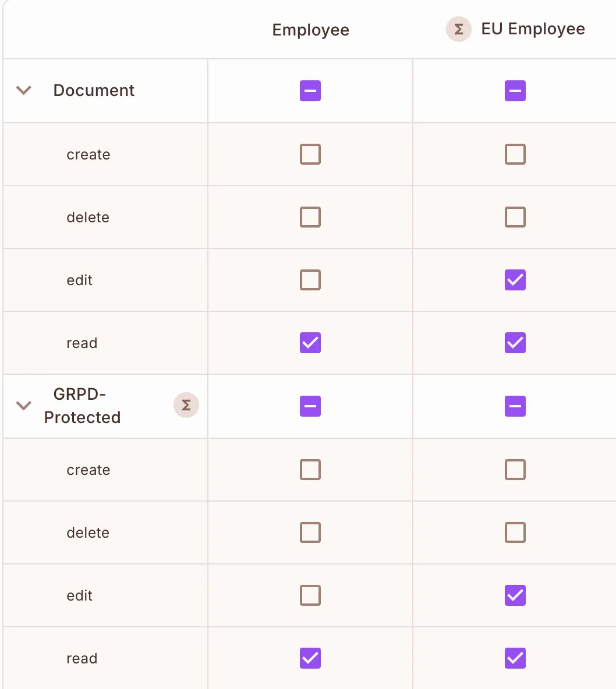Screen dimensions: 616x689
Task: Click the sigma icon next to GRPD-Protected
Action: [186, 406]
